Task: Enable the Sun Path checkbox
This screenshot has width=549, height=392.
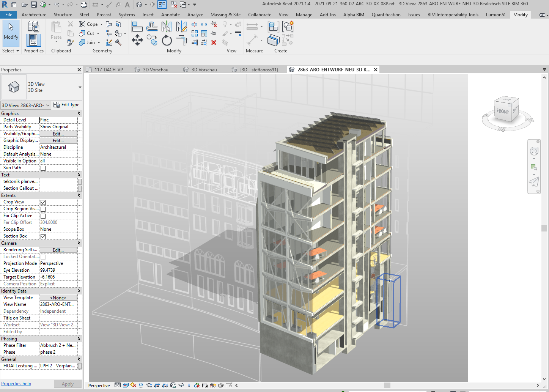Action: pyautogui.click(x=43, y=168)
